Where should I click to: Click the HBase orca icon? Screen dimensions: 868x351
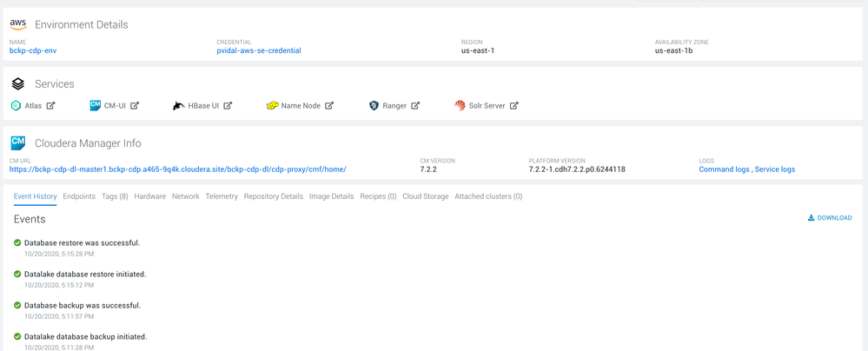(179, 106)
